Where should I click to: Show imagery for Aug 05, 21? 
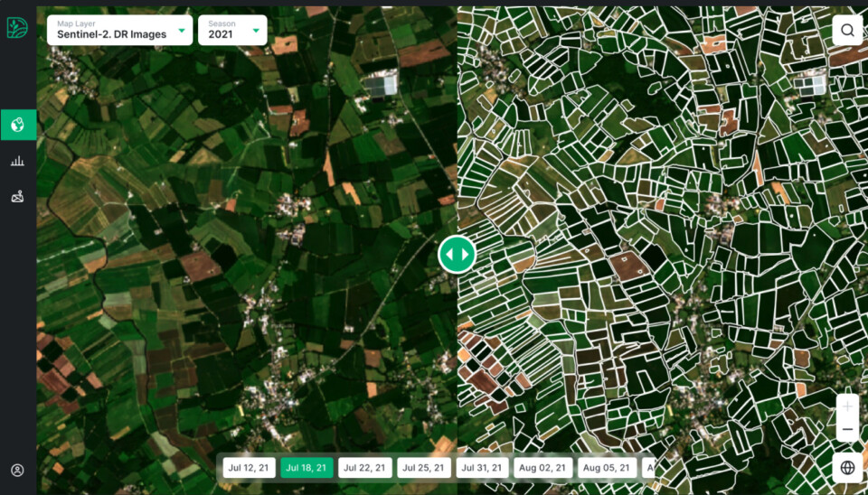[x=607, y=468]
